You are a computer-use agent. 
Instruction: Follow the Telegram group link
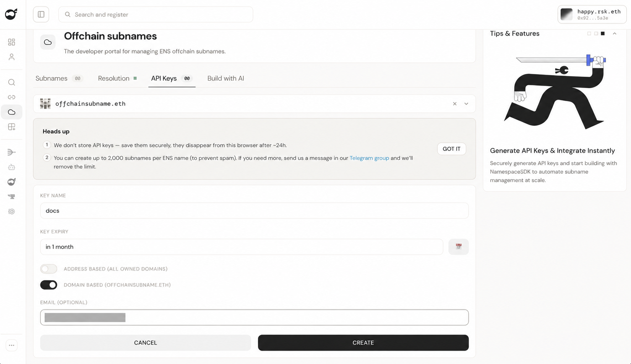[369, 158]
